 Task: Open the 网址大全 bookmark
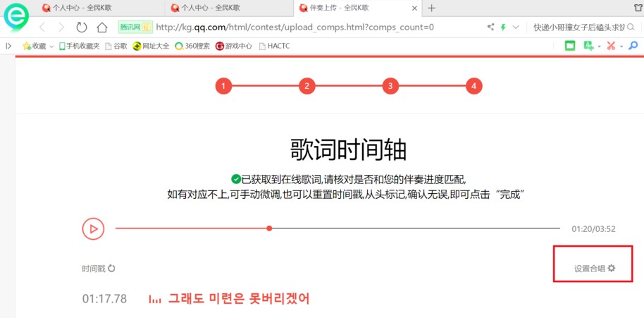coord(151,46)
